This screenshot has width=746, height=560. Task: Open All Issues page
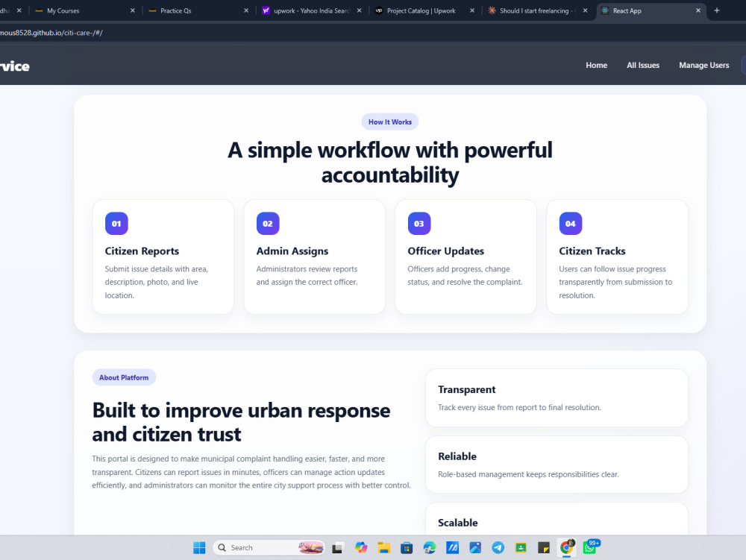coord(643,65)
